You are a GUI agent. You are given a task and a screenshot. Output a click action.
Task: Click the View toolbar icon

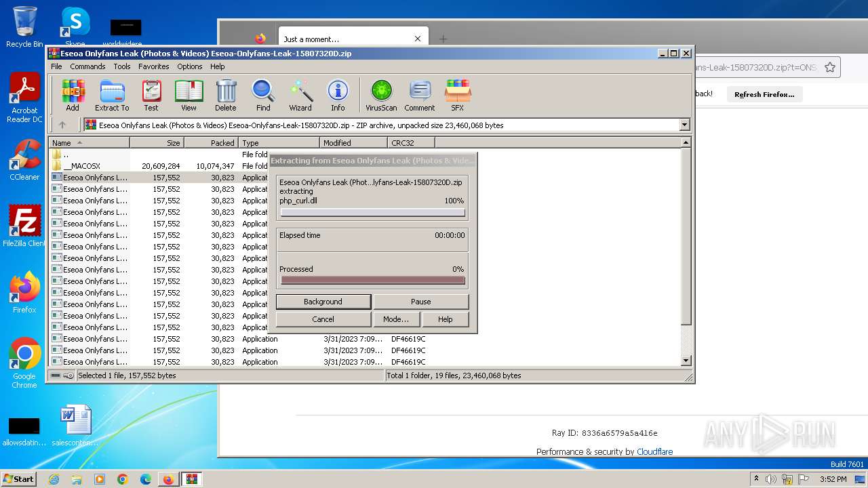189,95
